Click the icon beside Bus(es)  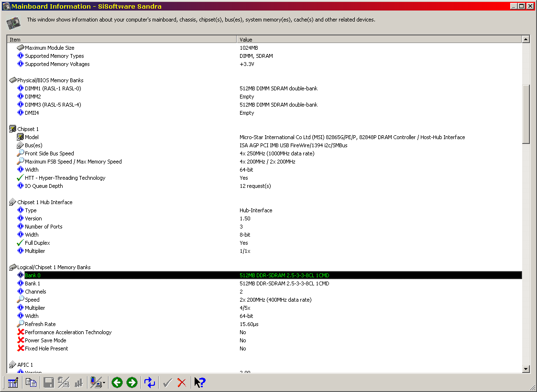pos(20,145)
